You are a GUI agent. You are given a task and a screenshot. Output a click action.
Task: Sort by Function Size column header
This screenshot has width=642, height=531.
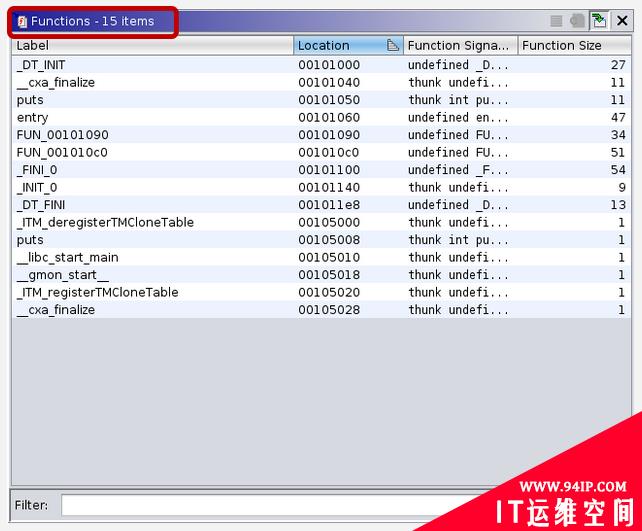[x=574, y=45]
